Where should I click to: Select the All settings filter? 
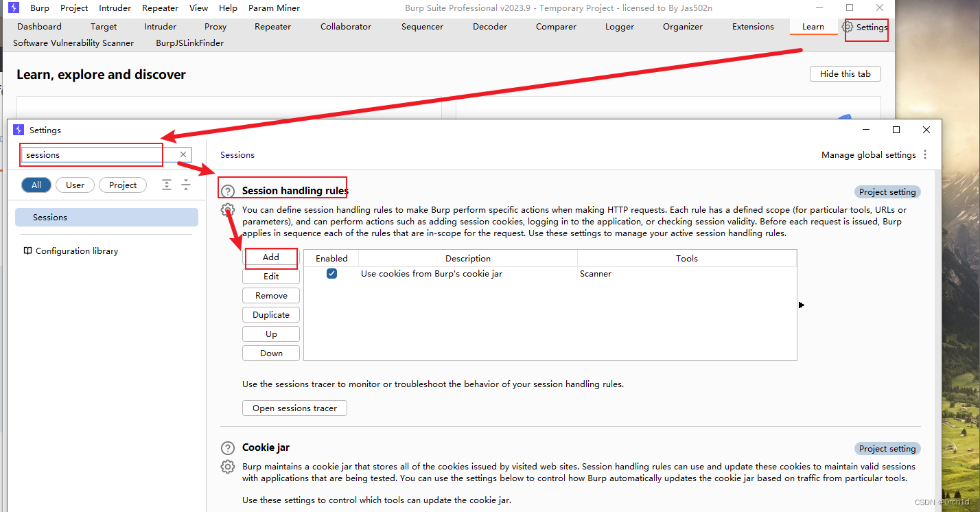point(36,185)
